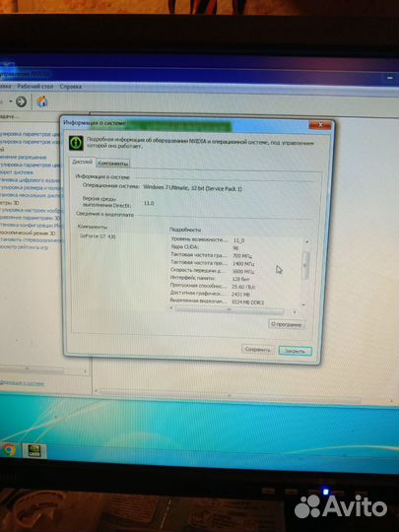Click the details list vertical scrollbar thumb
This screenshot has width=399, height=532.
point(305,265)
